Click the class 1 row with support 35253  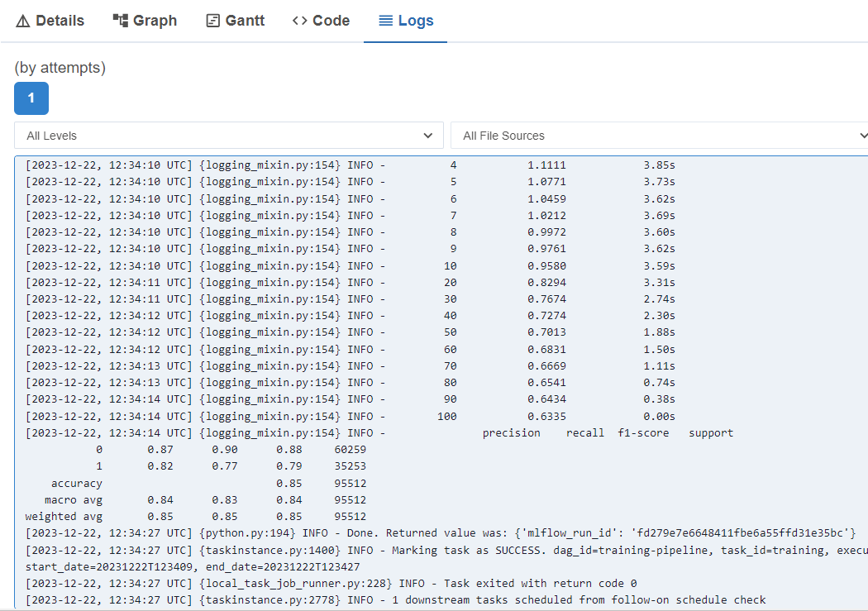(x=231, y=466)
